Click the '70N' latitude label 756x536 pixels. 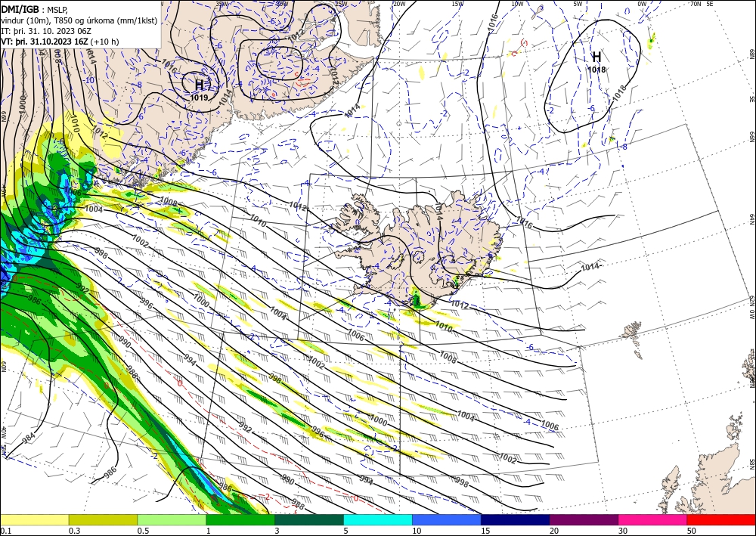(696, 4)
